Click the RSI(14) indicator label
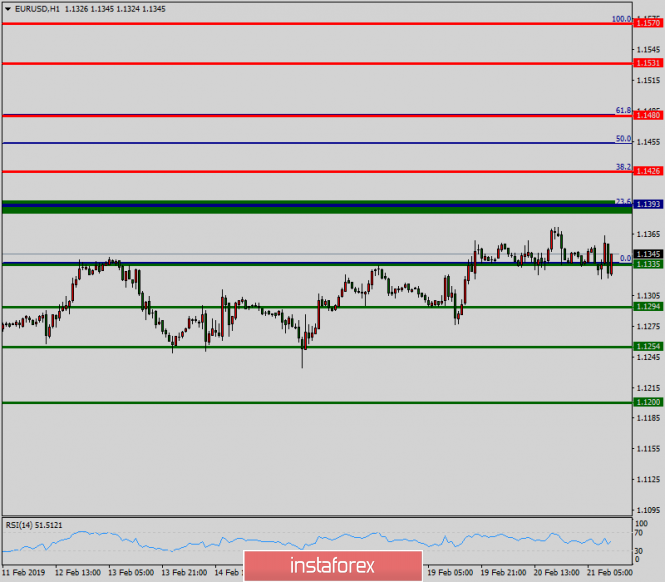 [34, 524]
